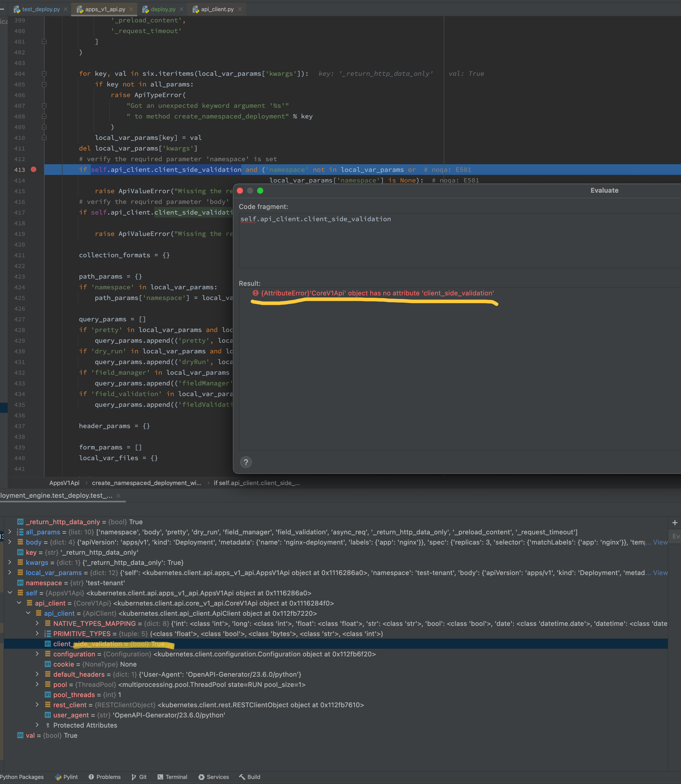Select the key variable row
This screenshot has width=681, height=784.
tap(336, 552)
